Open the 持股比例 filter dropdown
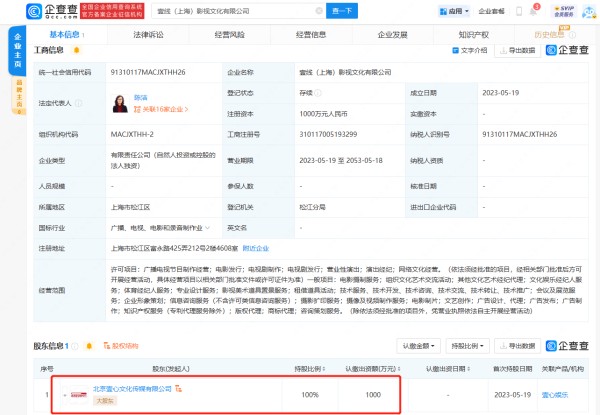Image resolution: width=600 pixels, height=415 pixels. (467, 346)
